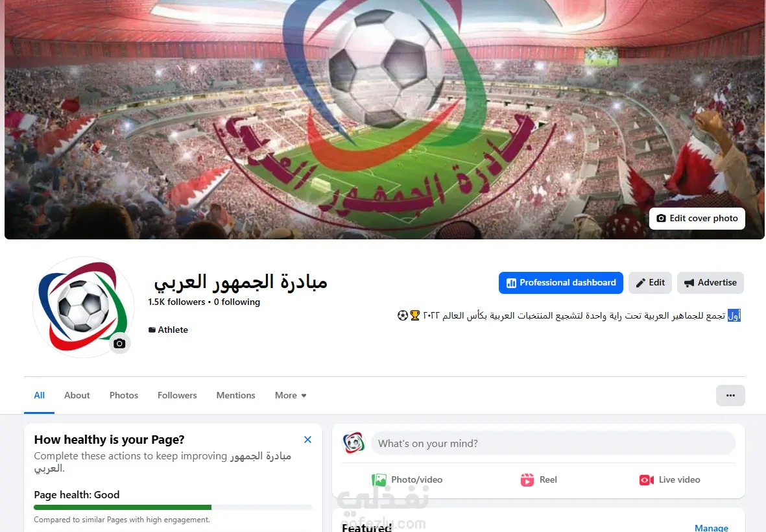Open the Photo/video post option
The image size is (766, 532).
(407, 479)
